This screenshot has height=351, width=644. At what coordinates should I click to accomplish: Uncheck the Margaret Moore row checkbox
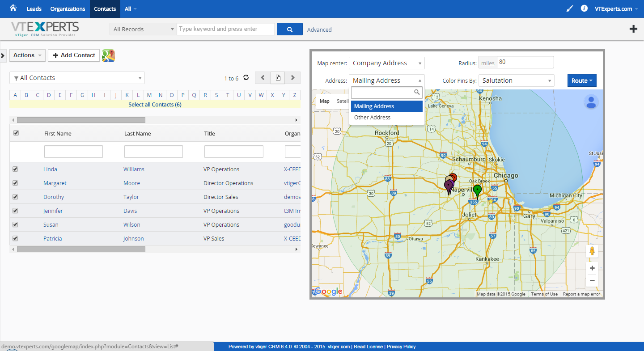(x=15, y=183)
